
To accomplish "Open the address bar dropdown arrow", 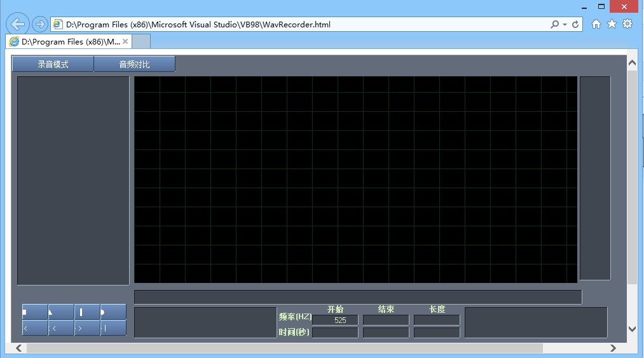I will click(x=565, y=25).
